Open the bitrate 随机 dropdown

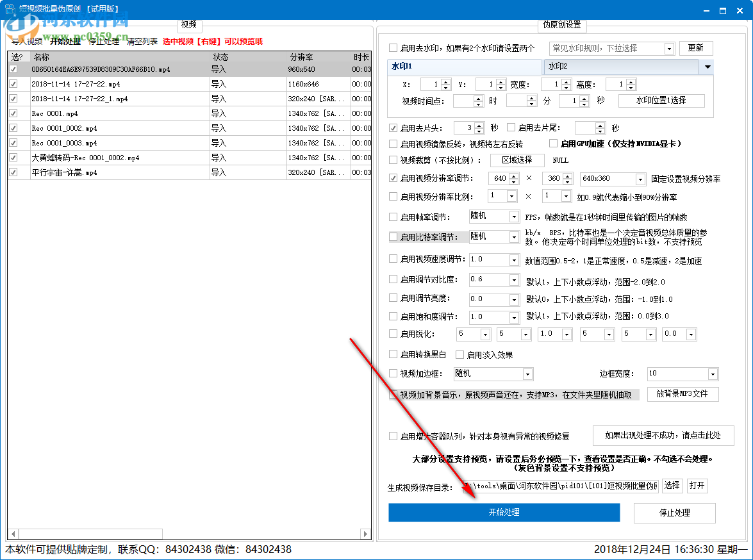click(x=514, y=237)
